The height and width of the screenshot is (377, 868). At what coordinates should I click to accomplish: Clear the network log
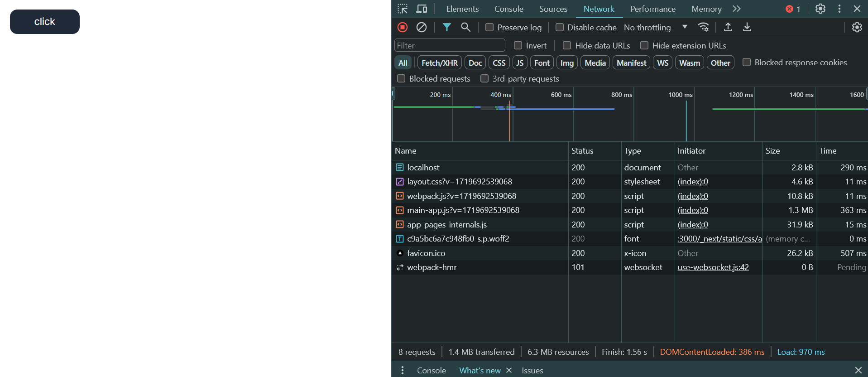click(422, 27)
